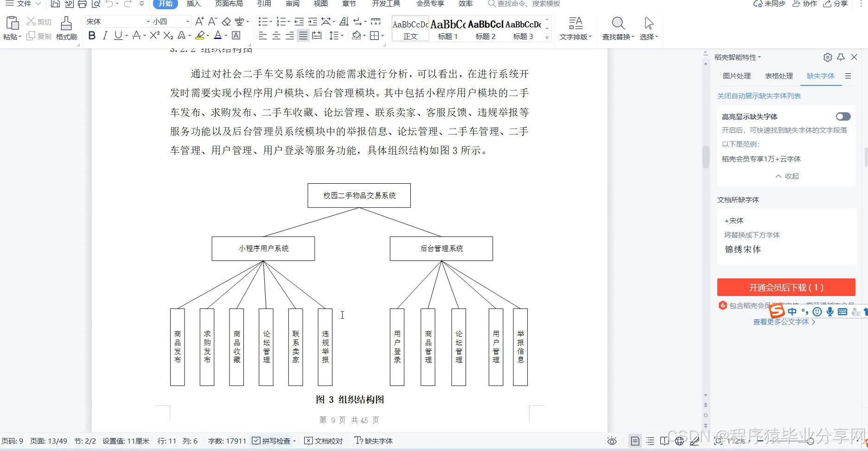Viewport: 868px width, 451px height.
Task: Open the 插入 ribbon tab
Action: click(193, 4)
